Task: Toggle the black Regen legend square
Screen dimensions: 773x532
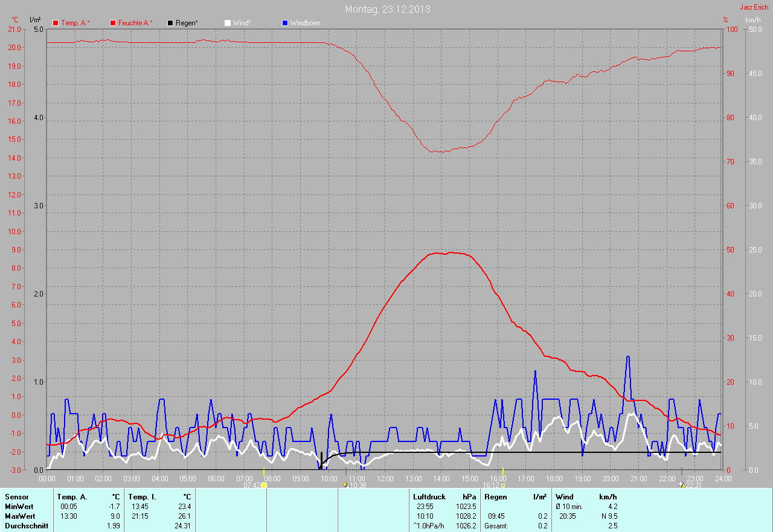Action: tap(170, 23)
